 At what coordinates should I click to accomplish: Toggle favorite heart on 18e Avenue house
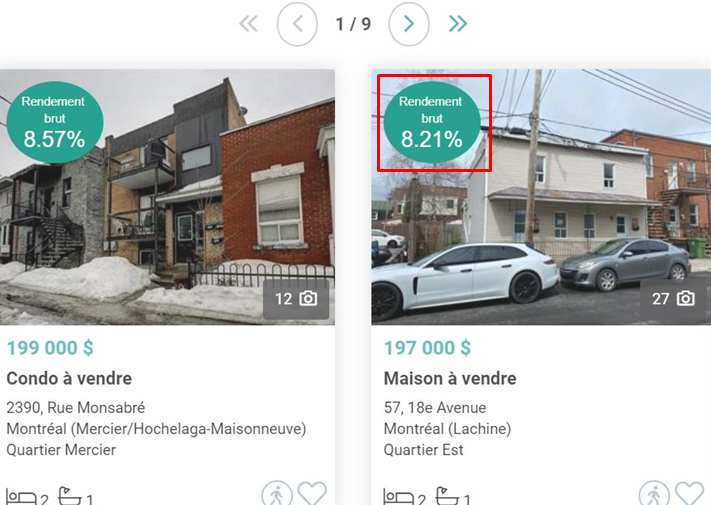[x=689, y=493]
